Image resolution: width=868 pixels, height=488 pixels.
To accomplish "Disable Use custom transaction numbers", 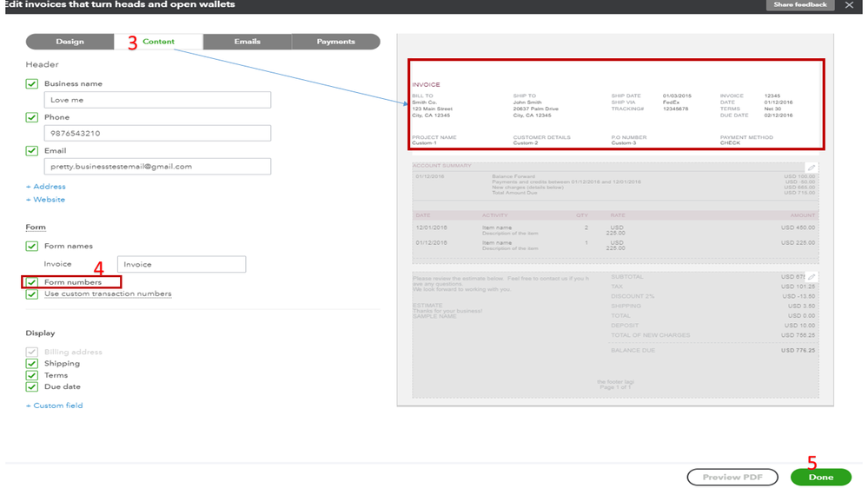I will tap(31, 293).
